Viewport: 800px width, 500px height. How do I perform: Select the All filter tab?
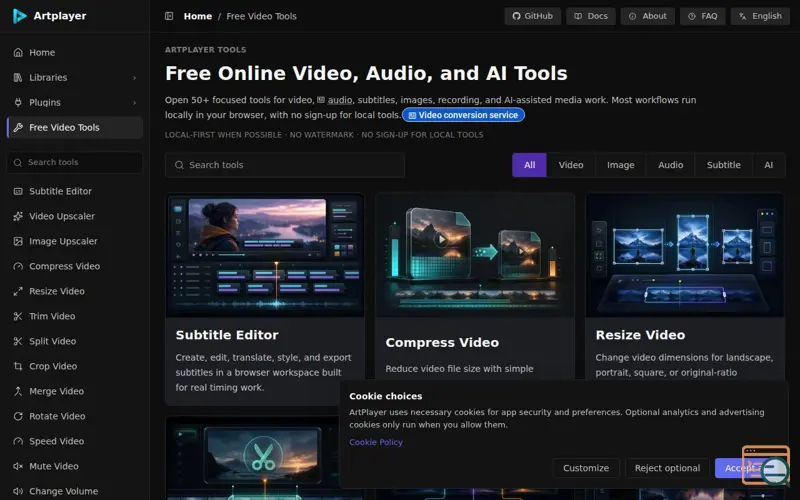530,165
